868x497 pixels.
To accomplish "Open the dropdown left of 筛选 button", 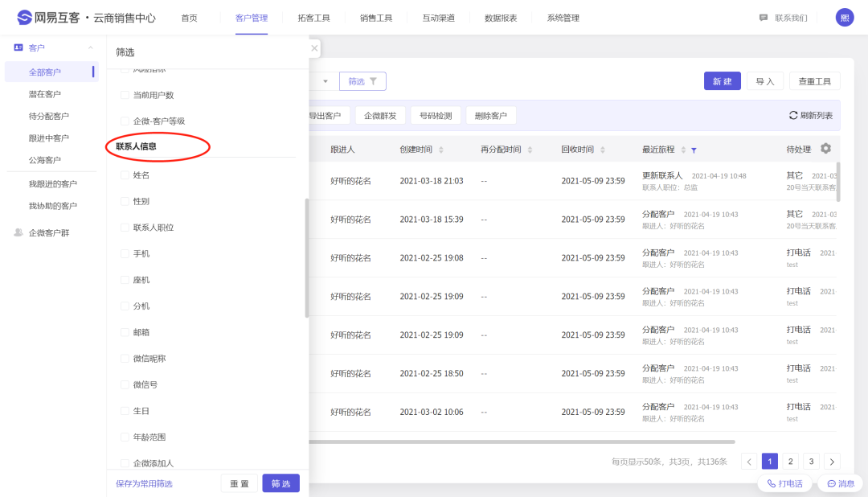I will pos(325,81).
